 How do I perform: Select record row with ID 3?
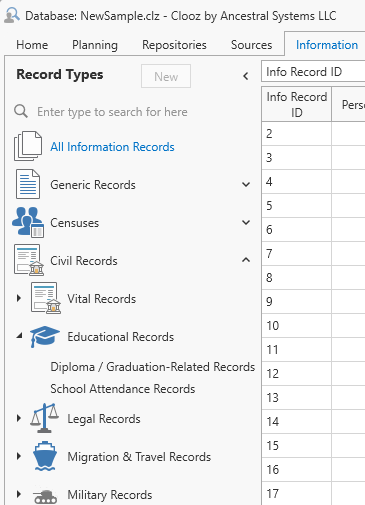click(313, 157)
